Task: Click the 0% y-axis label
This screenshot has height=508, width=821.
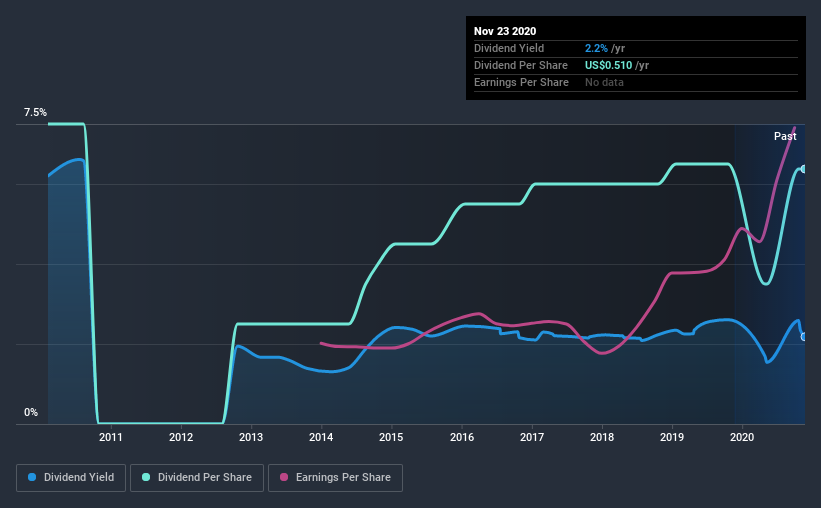Action: point(31,413)
